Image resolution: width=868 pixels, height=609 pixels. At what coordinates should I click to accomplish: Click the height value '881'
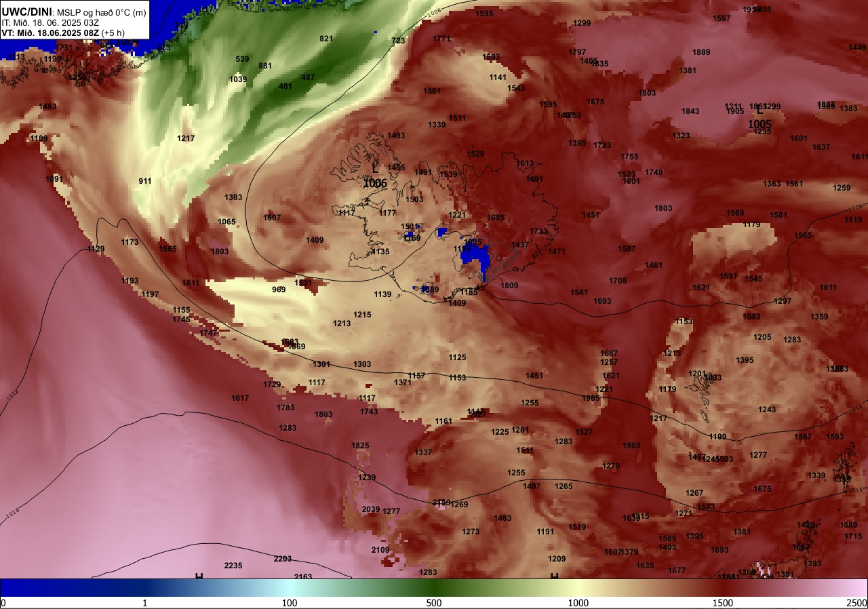pos(265,66)
